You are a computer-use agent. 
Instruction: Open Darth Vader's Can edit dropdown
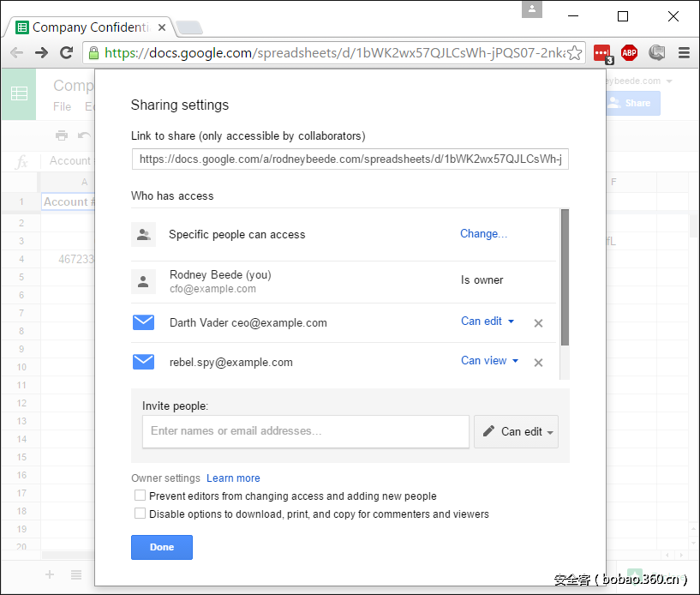(488, 322)
